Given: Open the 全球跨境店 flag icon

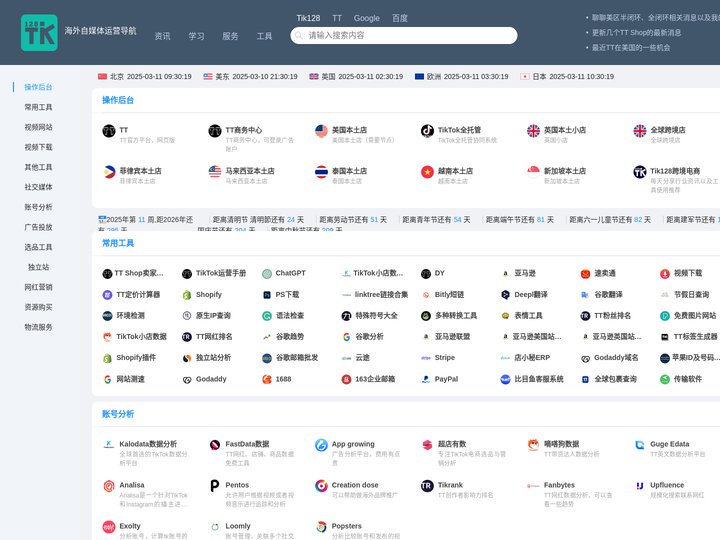Looking at the screenshot, I should point(640,131).
